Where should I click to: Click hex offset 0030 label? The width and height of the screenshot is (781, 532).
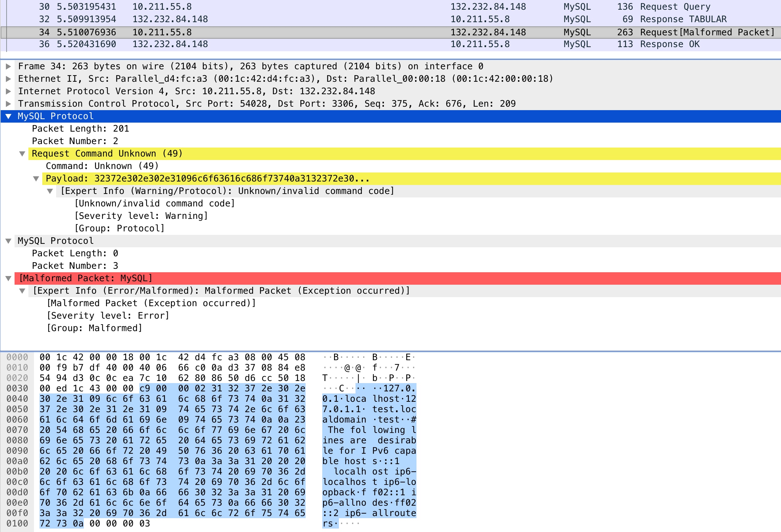pos(17,388)
